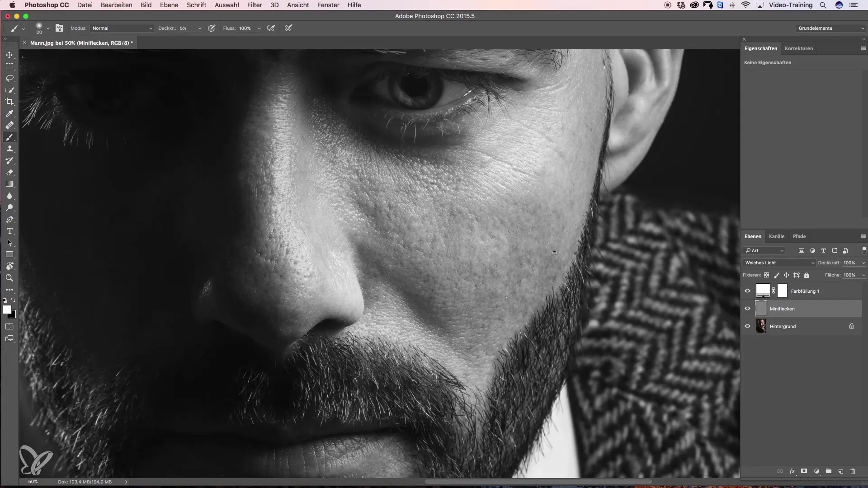Select the Brush tool in toolbox
868x488 pixels.
(9, 137)
